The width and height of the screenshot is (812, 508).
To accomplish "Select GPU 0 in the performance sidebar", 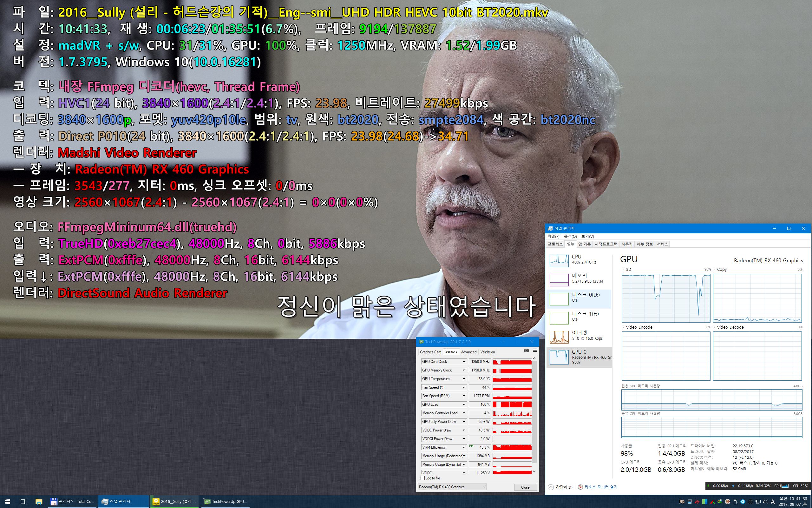I will coord(579,357).
